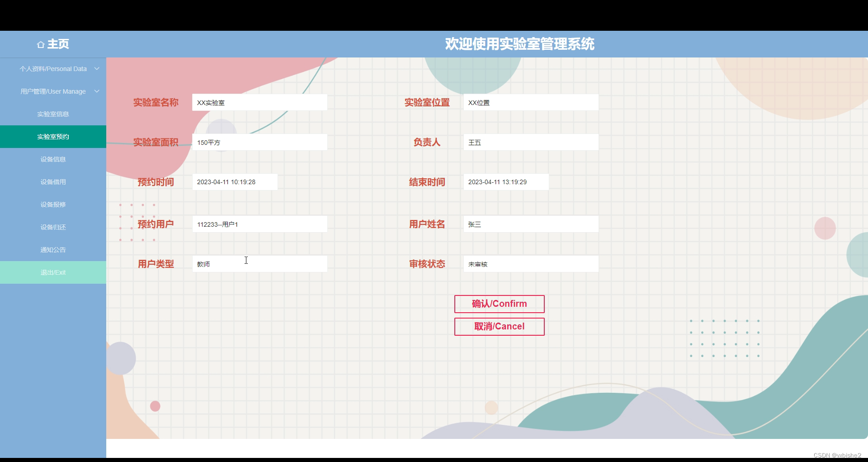Click the 用户姓名 field showing 张三
This screenshot has height=462, width=868.
point(531,224)
